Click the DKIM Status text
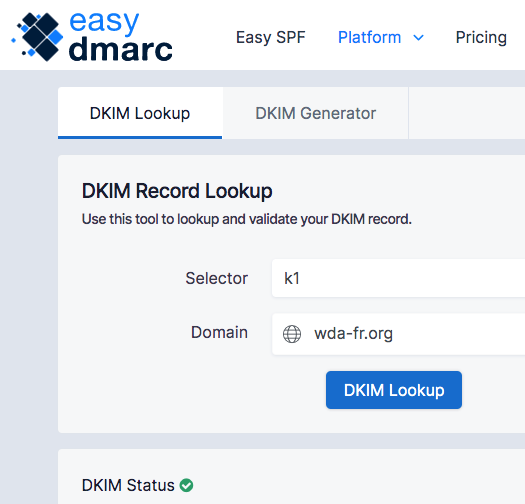 point(128,485)
